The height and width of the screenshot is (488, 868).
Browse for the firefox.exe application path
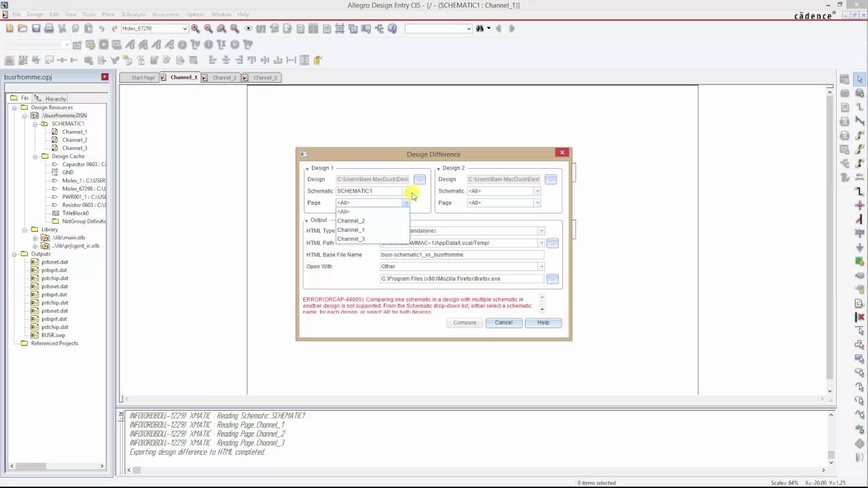[x=553, y=279]
